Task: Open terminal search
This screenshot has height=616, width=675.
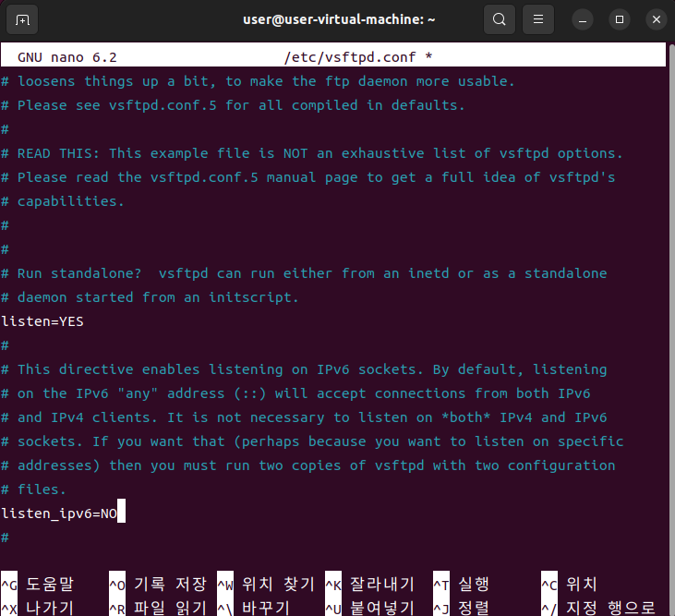Action: [499, 19]
